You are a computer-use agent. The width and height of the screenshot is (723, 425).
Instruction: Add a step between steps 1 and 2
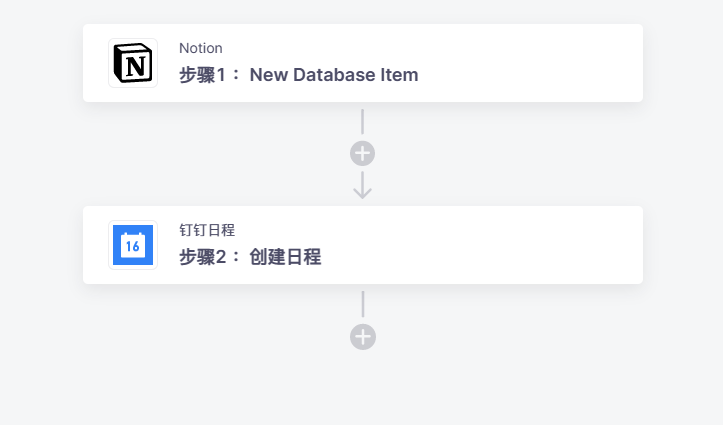(x=362, y=153)
